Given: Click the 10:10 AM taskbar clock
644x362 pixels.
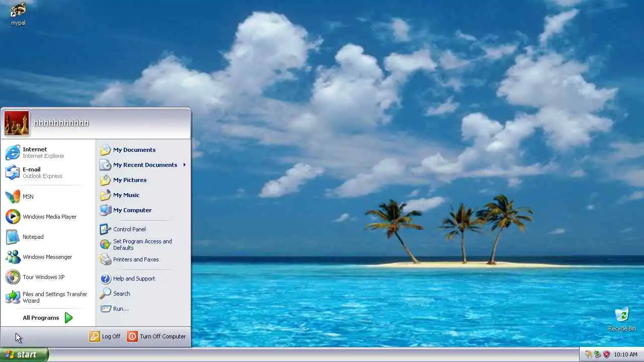Looking at the screenshot, I should pyautogui.click(x=626, y=354).
